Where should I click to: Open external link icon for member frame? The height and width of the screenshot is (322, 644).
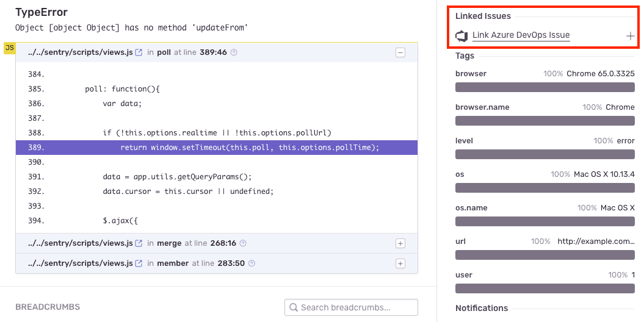[x=139, y=263]
